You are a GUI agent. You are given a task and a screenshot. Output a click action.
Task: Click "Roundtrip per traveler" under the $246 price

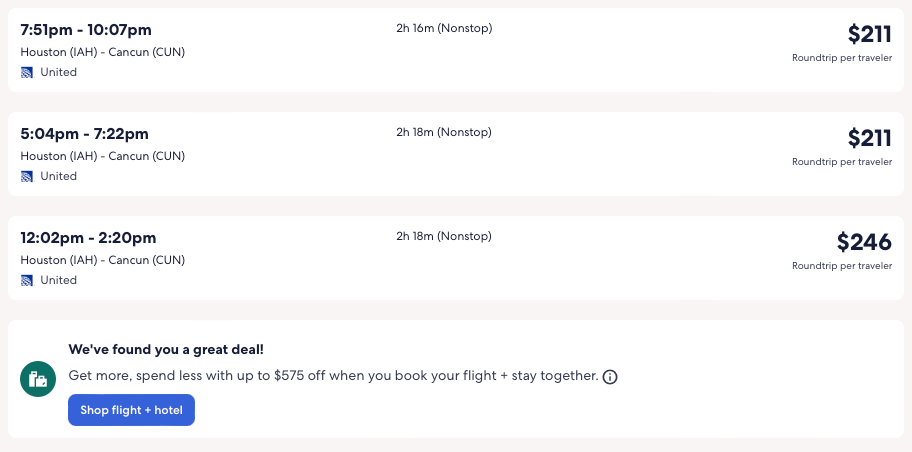[x=842, y=266]
